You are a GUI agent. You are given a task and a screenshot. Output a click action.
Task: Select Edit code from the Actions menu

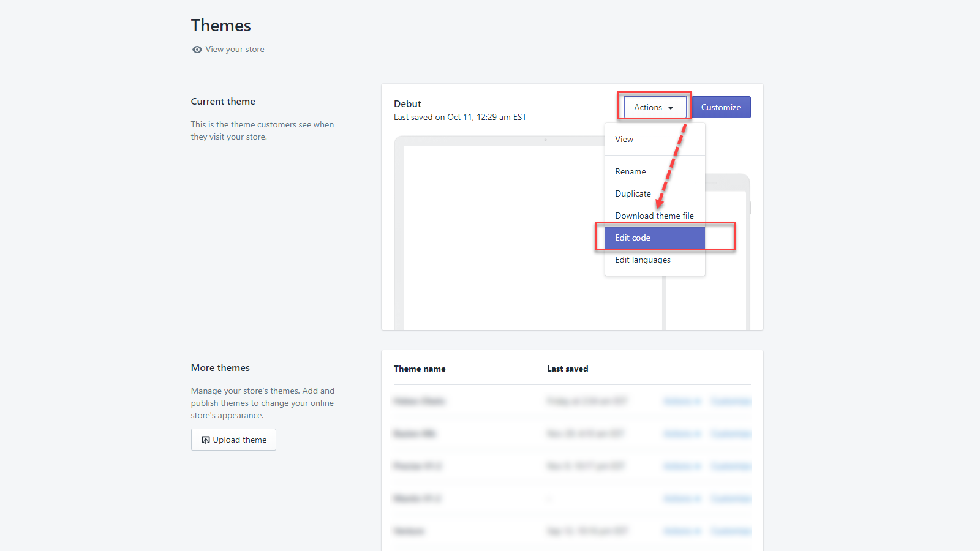pos(633,238)
